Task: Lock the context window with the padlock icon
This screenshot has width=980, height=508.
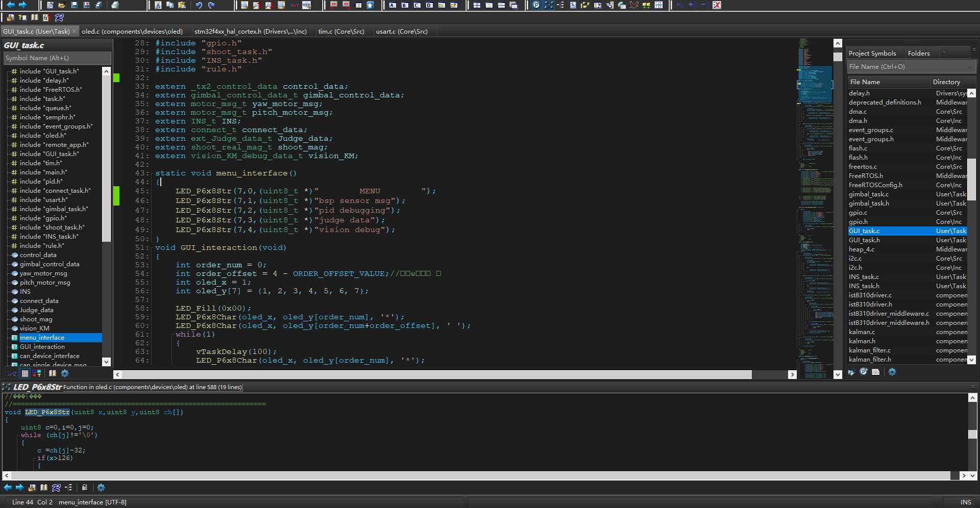Action: click(85, 488)
